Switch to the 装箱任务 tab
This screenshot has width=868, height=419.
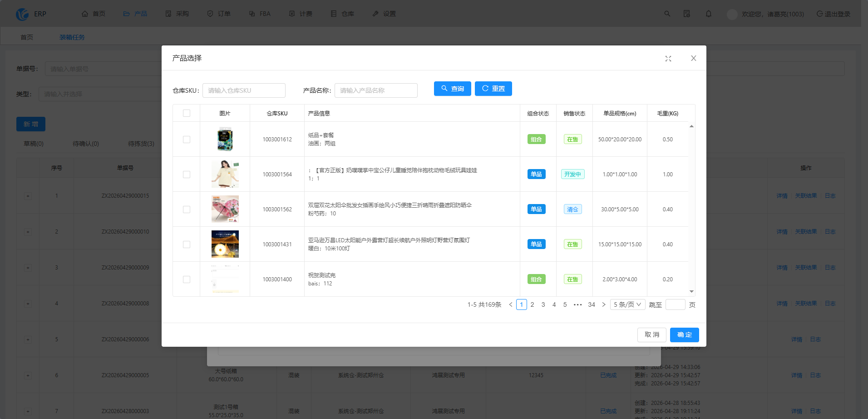72,37
